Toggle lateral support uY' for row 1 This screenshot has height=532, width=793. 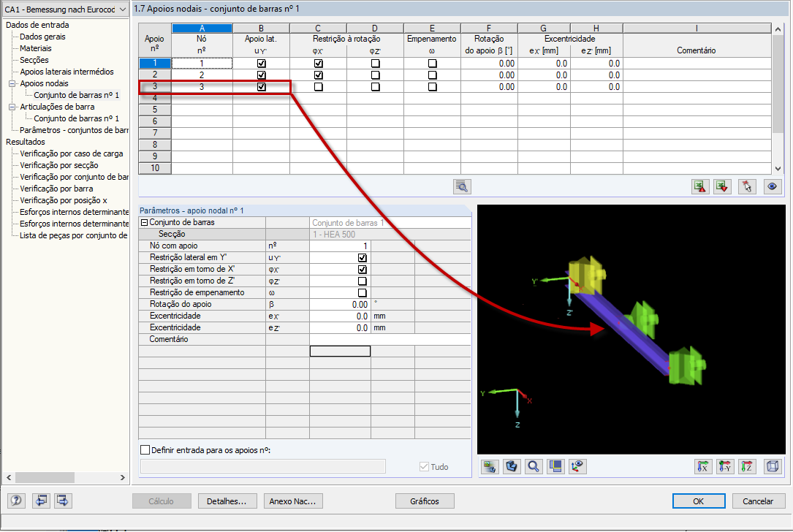tap(262, 64)
